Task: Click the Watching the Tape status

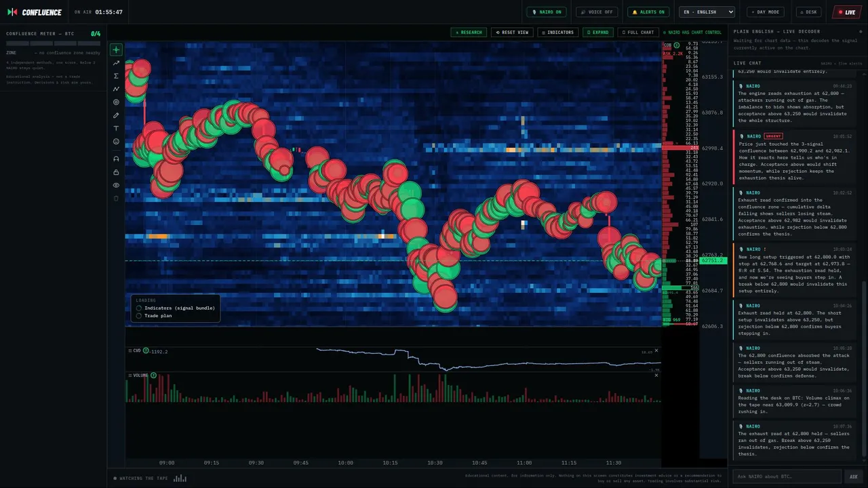Action: pos(140,478)
